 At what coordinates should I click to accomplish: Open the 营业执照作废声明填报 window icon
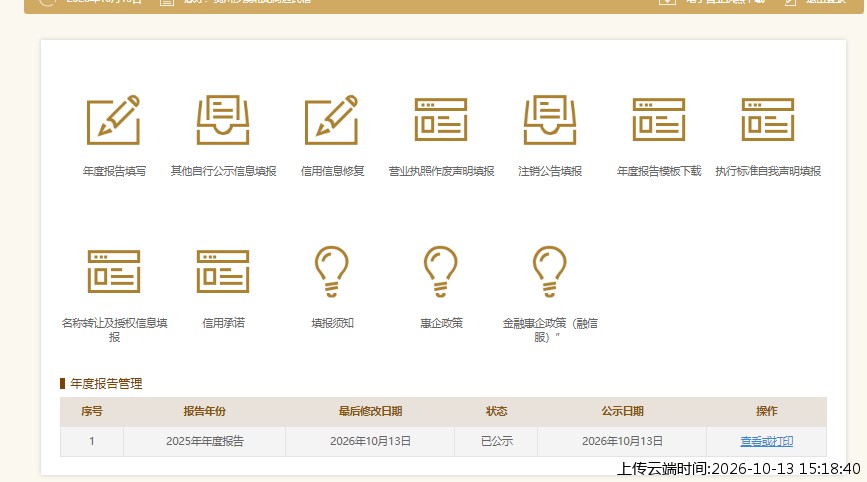[441, 120]
